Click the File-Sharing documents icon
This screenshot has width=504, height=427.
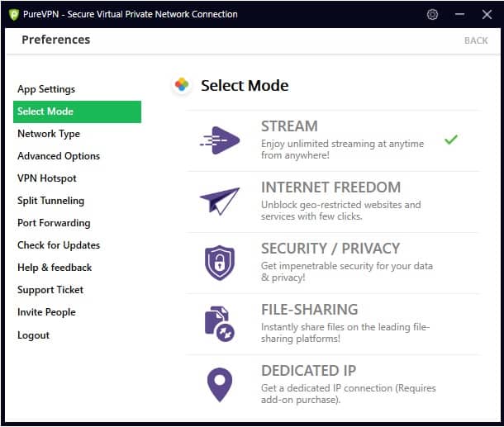pos(220,324)
